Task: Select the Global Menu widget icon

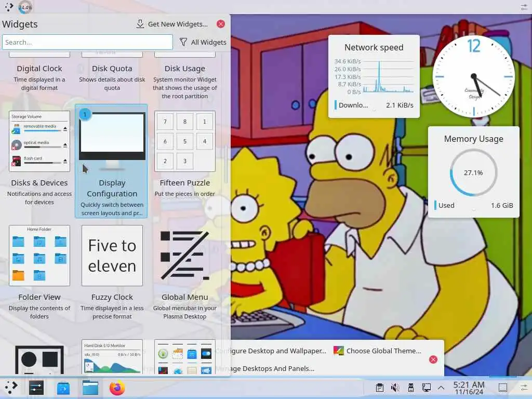Action: tap(184, 255)
